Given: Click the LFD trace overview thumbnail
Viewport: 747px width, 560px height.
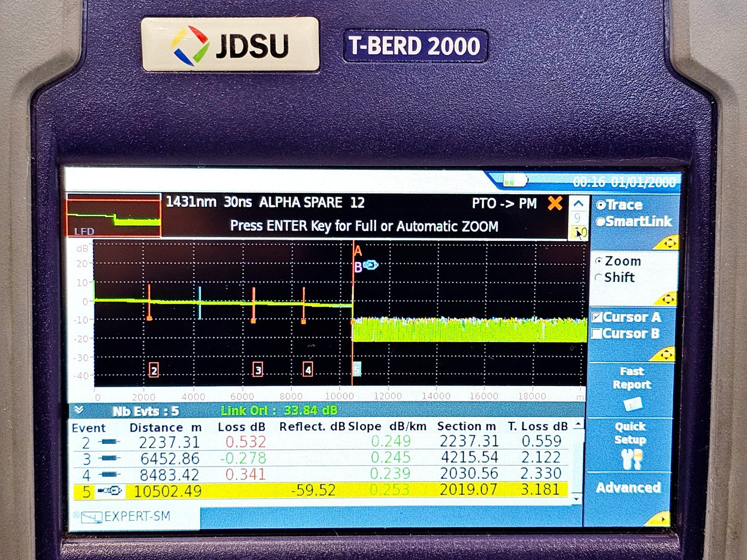Looking at the screenshot, I should click(x=114, y=216).
